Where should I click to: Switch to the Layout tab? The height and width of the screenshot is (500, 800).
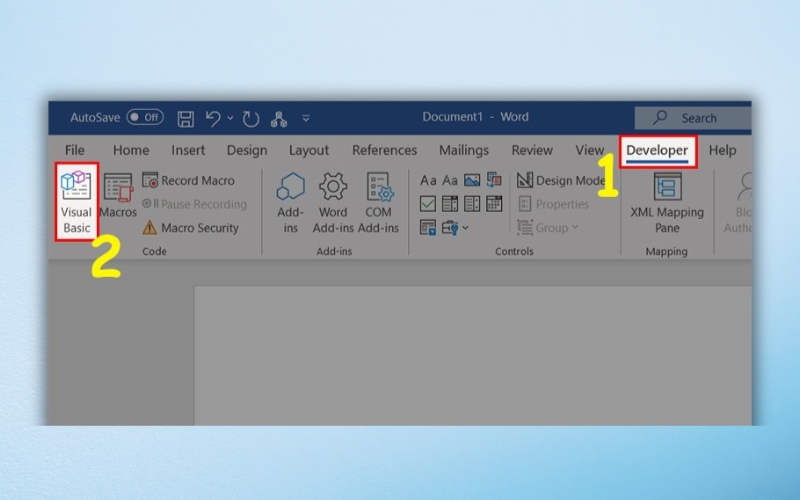click(309, 150)
